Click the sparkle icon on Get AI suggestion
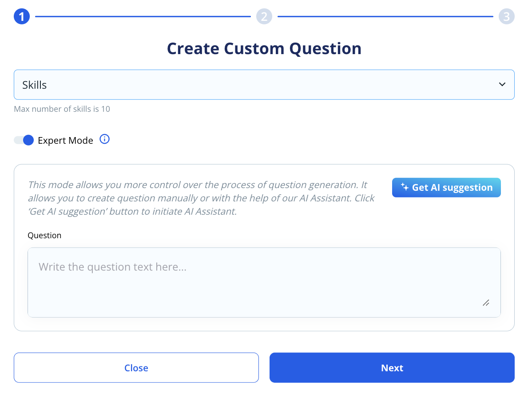The image size is (532, 393). coord(405,187)
